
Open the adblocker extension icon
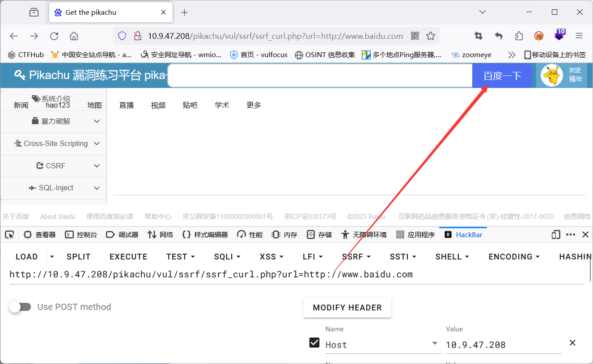point(539,36)
